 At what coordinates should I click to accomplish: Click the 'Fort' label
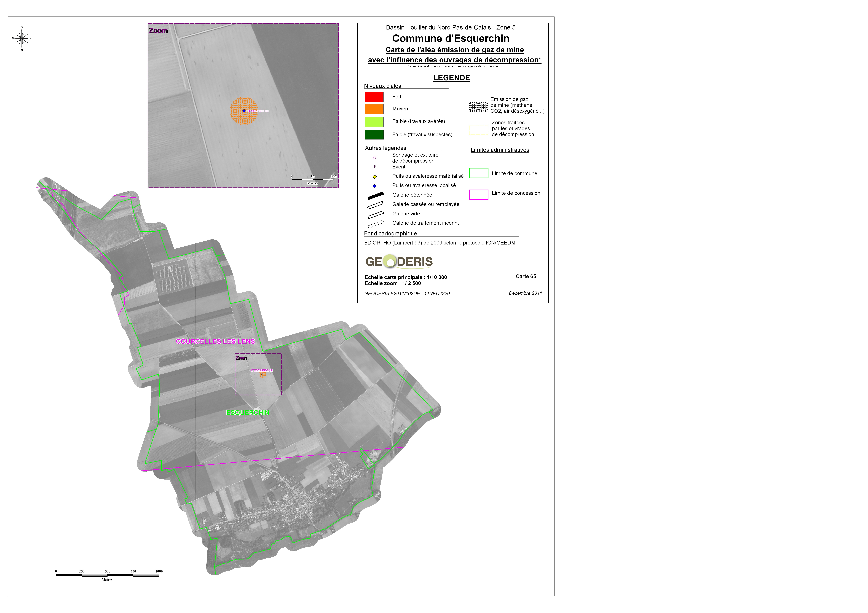(397, 97)
